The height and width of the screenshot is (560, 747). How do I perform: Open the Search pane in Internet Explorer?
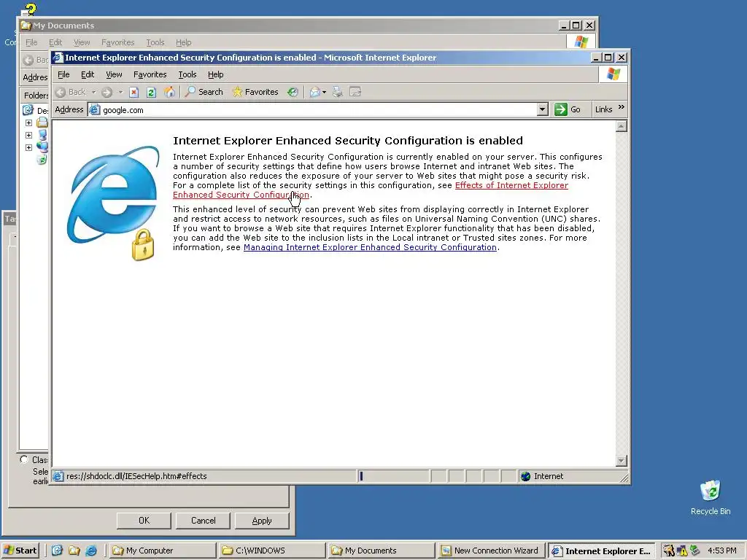204,92
